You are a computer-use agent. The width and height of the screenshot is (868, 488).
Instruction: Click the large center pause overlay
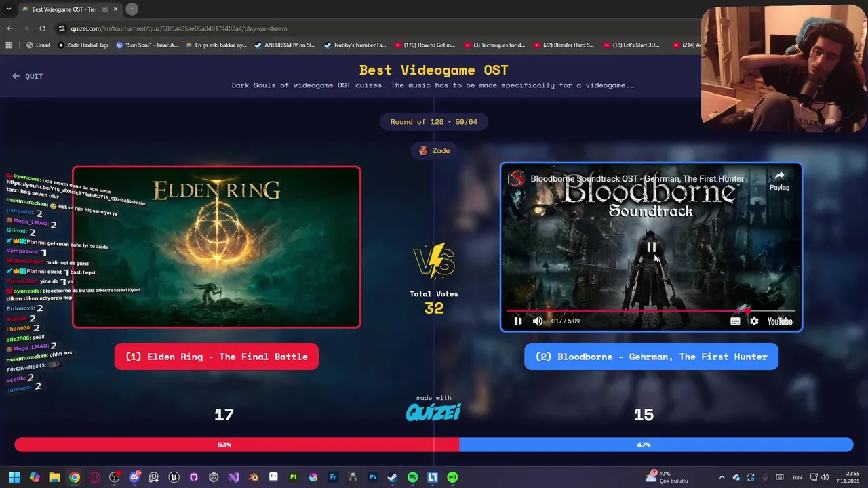pos(651,247)
